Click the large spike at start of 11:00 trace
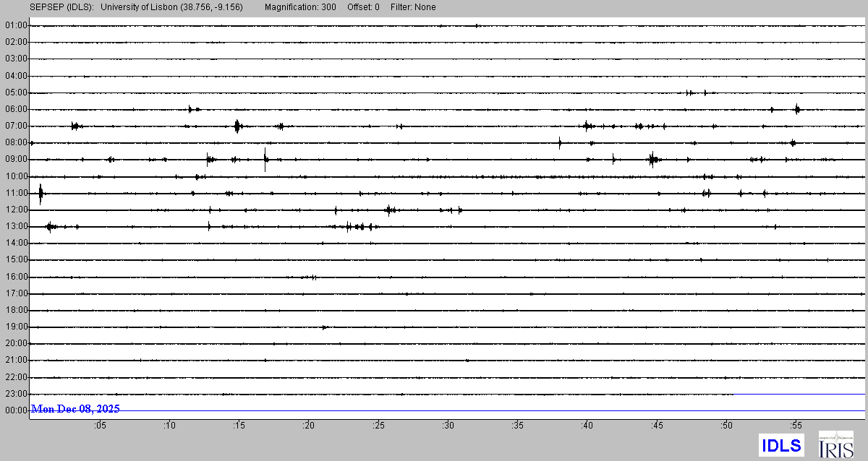The width and height of the screenshot is (868, 461). pyautogui.click(x=41, y=193)
